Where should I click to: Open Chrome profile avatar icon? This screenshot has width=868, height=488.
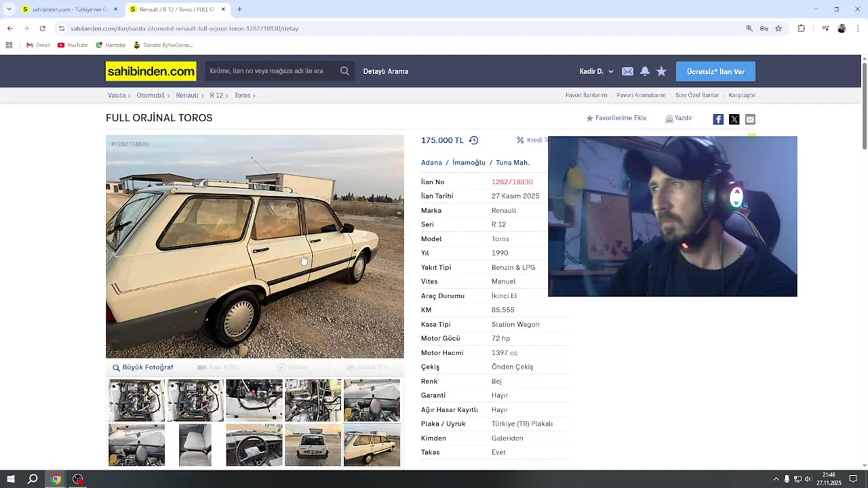[x=842, y=28]
